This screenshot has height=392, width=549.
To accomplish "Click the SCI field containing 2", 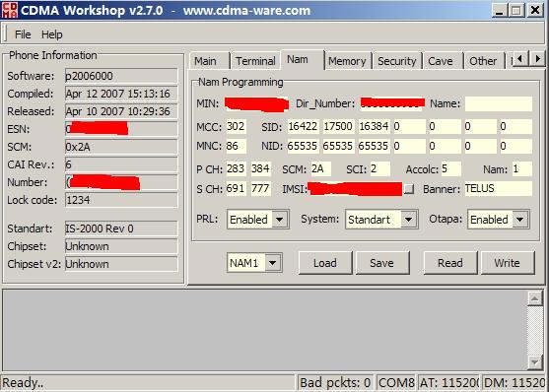I will [x=380, y=169].
